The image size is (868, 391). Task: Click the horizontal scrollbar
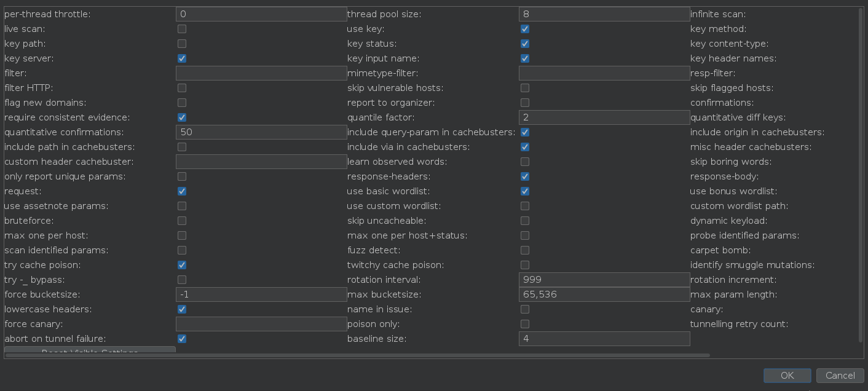click(x=357, y=355)
